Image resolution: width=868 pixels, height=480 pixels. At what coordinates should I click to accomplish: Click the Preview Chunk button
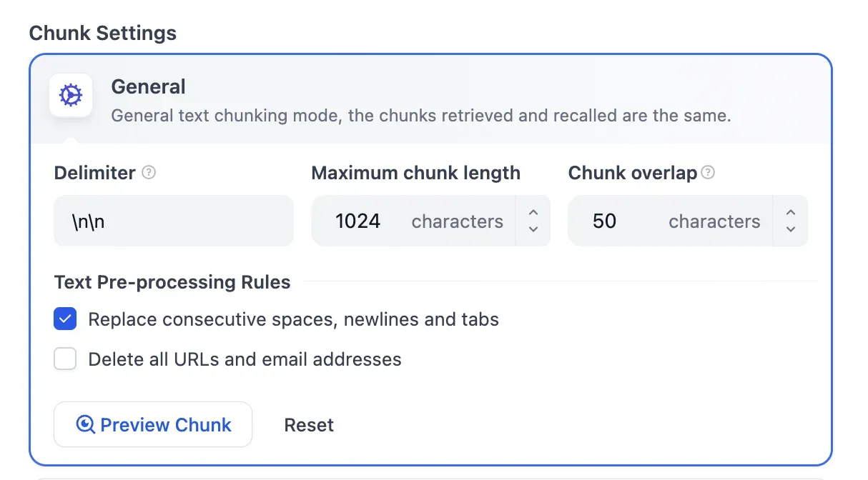point(152,424)
